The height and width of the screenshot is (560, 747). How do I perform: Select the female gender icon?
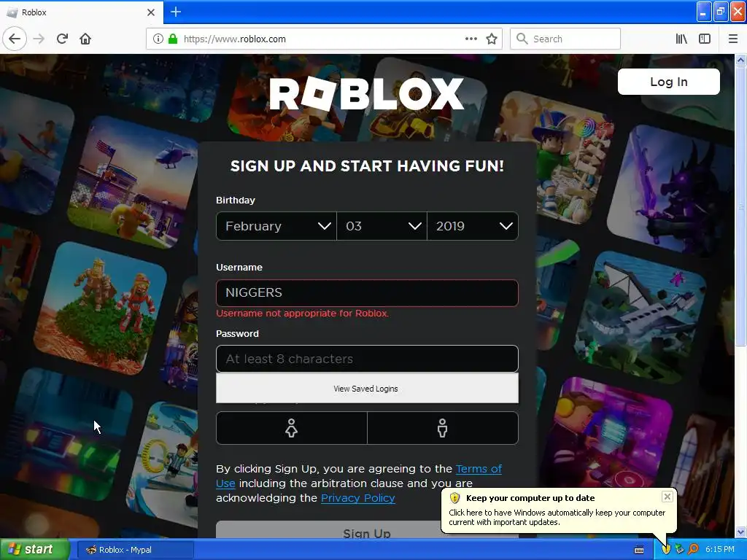coord(291,428)
